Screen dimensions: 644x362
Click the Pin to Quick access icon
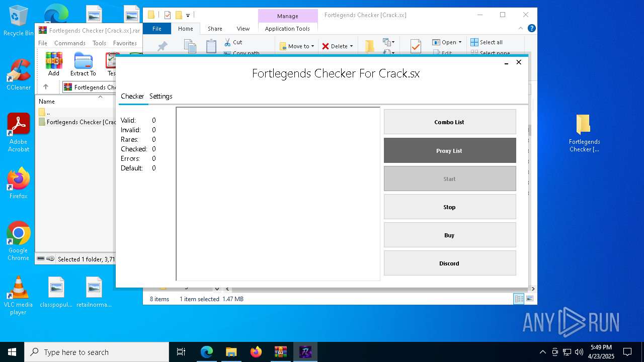(162, 46)
